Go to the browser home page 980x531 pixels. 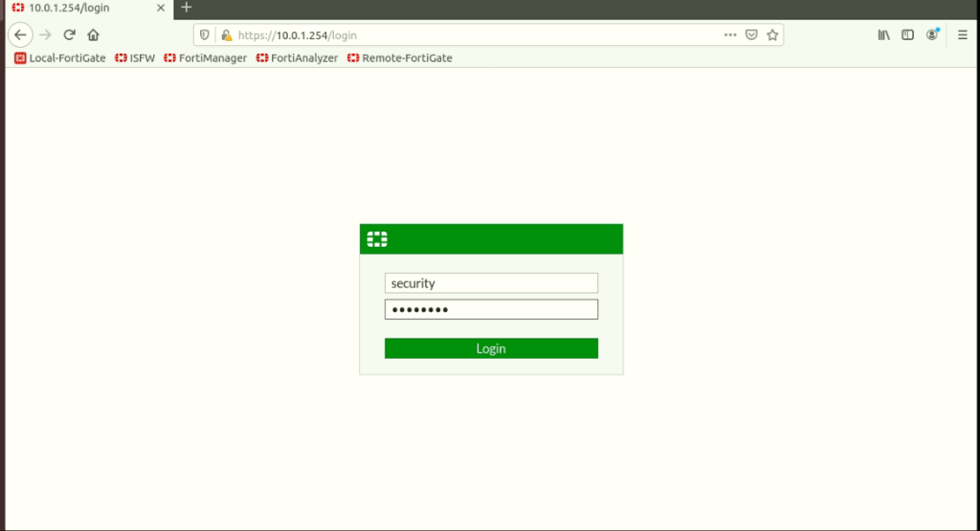click(x=93, y=35)
